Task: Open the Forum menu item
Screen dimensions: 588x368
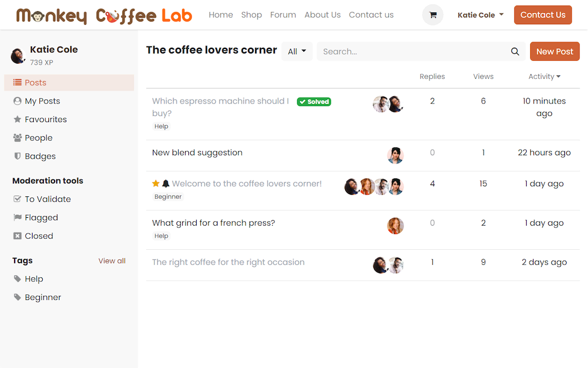Action: 283,15
